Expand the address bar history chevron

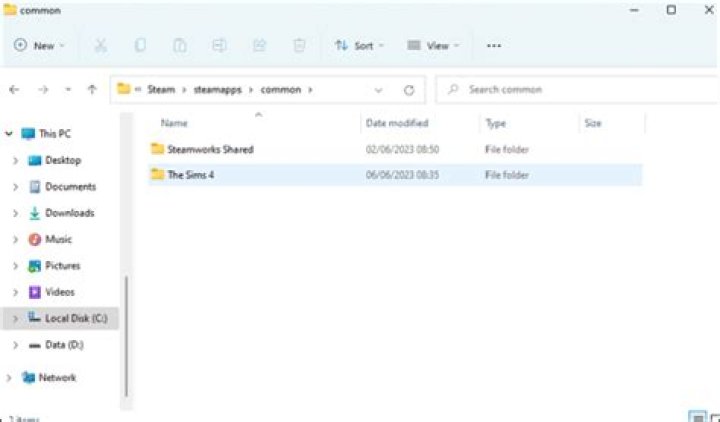point(378,90)
